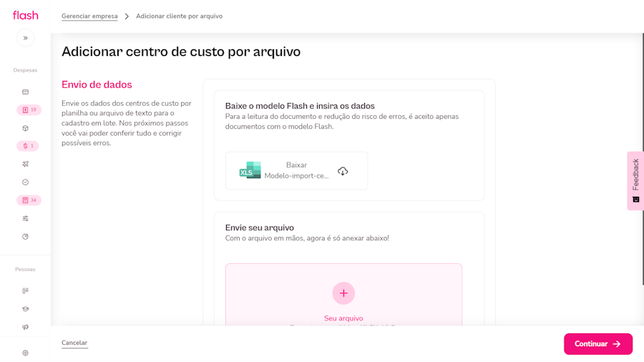Select the check-circle approvals icon in sidebar
Image resolution: width=644 pixels, height=362 pixels.
pyautogui.click(x=26, y=182)
